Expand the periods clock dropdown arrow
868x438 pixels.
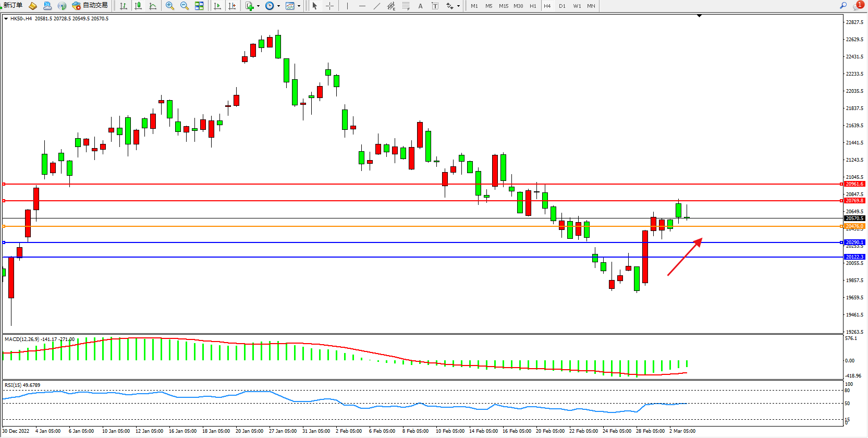click(x=278, y=6)
